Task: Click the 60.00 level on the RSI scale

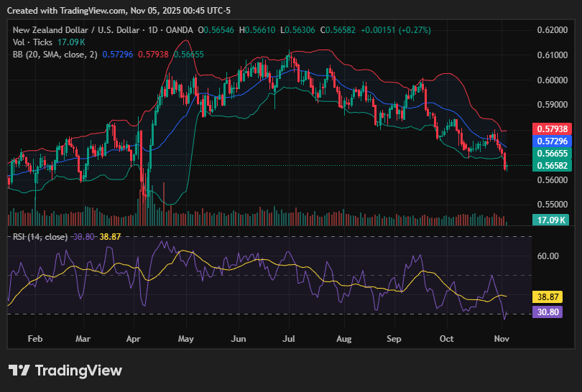Action: tap(548, 256)
